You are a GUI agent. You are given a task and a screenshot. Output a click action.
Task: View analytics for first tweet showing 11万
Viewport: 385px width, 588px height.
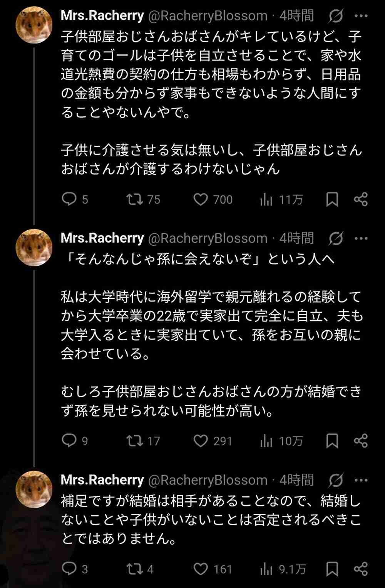(x=266, y=199)
